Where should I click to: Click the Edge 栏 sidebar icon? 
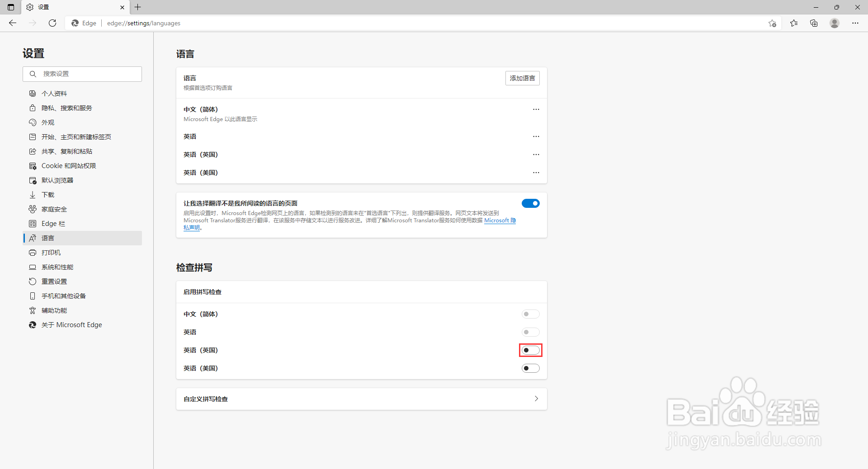33,224
